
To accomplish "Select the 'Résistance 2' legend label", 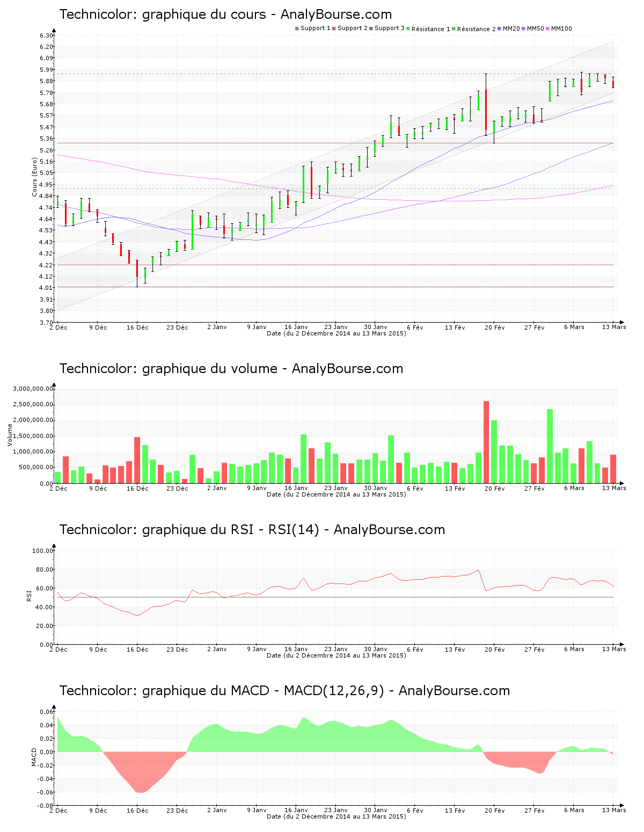I will click(x=477, y=29).
